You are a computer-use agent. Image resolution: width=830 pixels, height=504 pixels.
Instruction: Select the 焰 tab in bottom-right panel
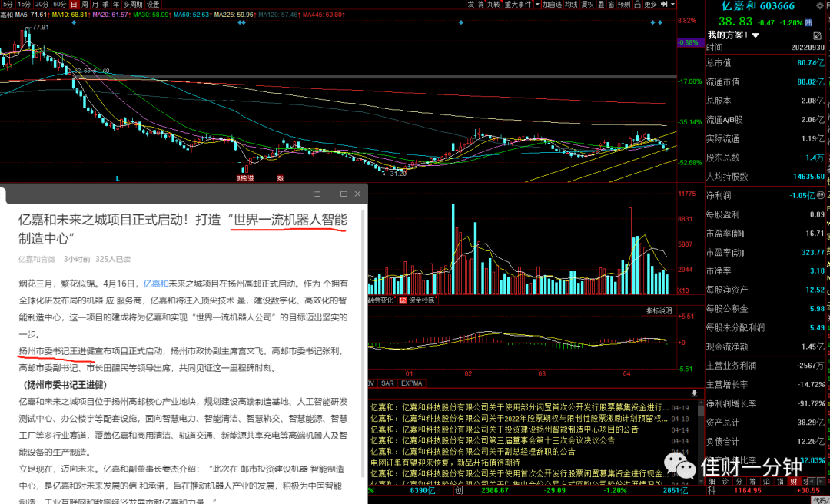767,481
